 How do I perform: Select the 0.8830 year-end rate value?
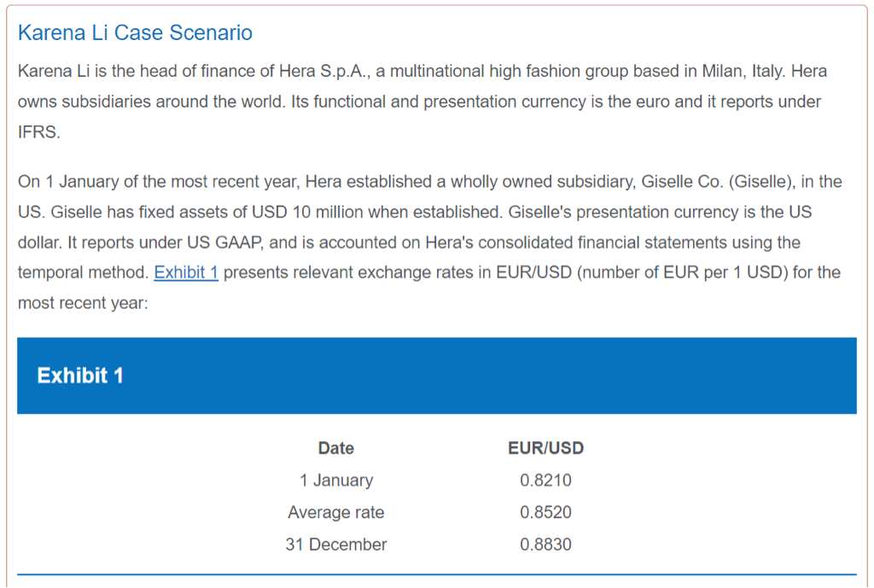(545, 544)
